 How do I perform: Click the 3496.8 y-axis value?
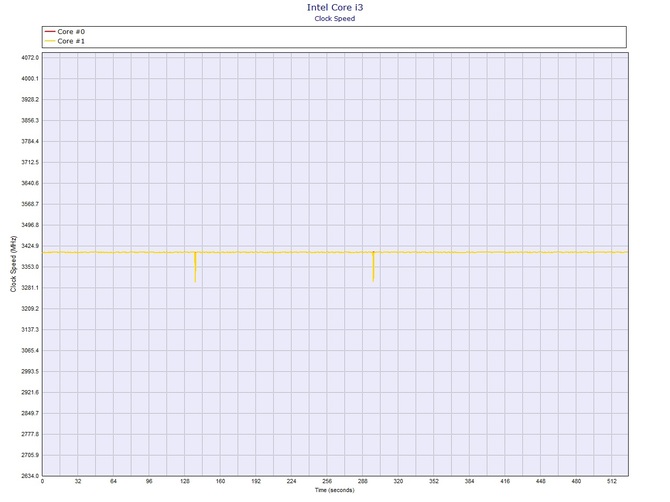30,225
